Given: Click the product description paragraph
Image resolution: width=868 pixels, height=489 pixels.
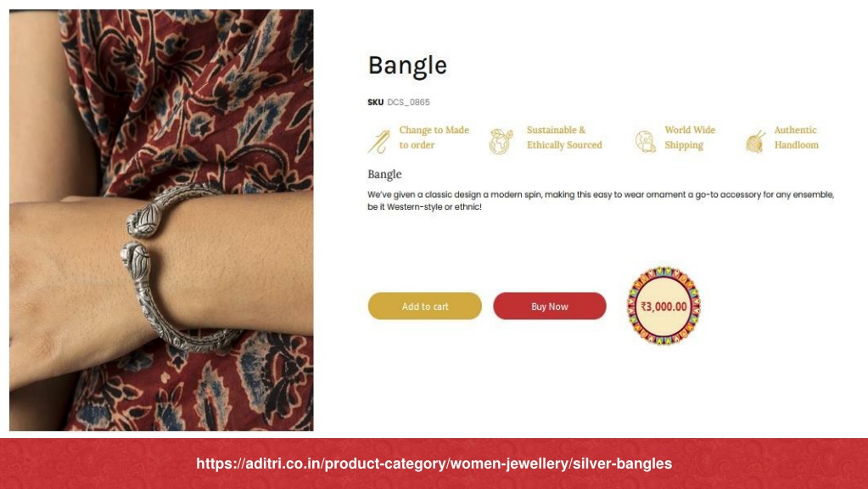Looking at the screenshot, I should [601, 200].
